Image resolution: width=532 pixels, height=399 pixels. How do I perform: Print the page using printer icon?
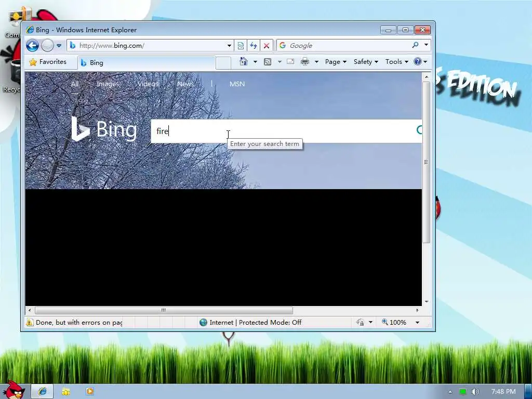(x=305, y=61)
